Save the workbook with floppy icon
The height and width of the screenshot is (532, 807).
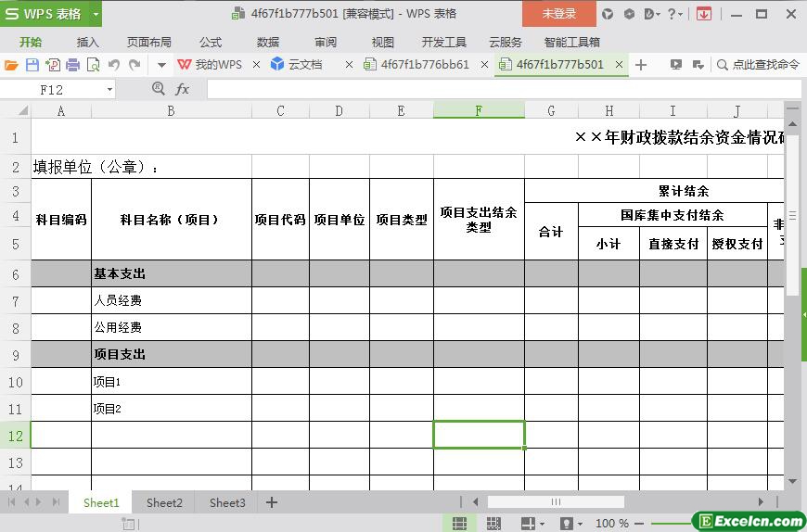click(32, 65)
